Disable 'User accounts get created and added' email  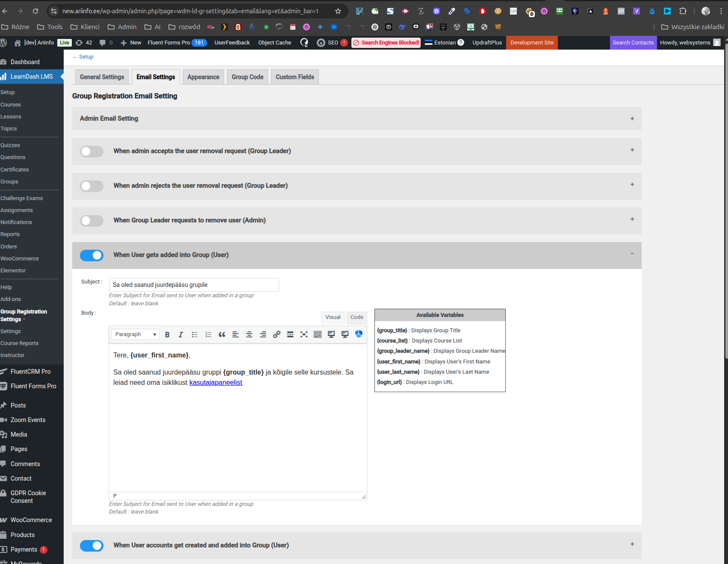click(x=91, y=546)
